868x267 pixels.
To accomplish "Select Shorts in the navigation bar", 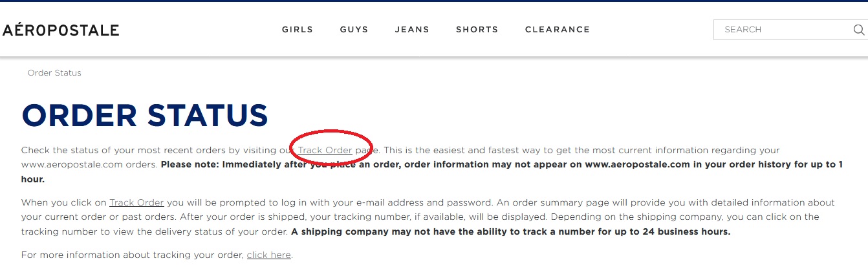I will [477, 30].
